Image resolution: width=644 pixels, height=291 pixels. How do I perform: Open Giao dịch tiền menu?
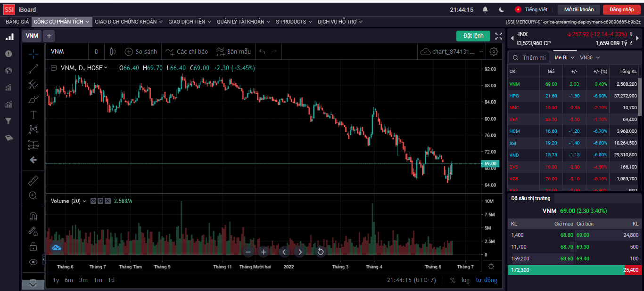[x=190, y=22]
